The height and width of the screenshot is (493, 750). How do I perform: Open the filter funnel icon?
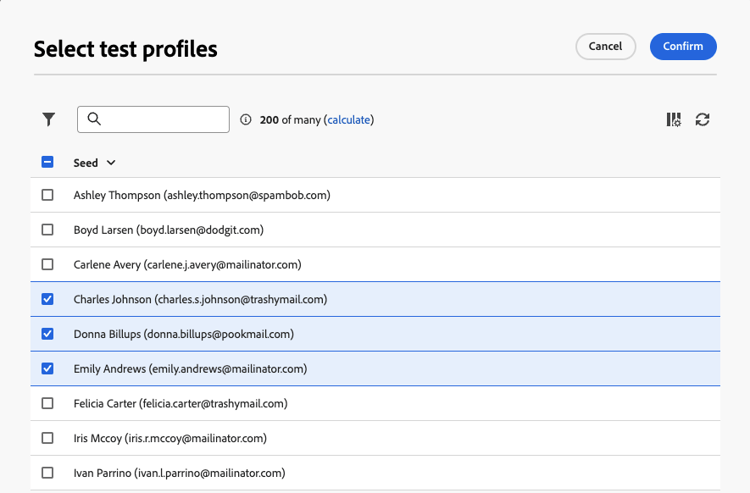48,120
